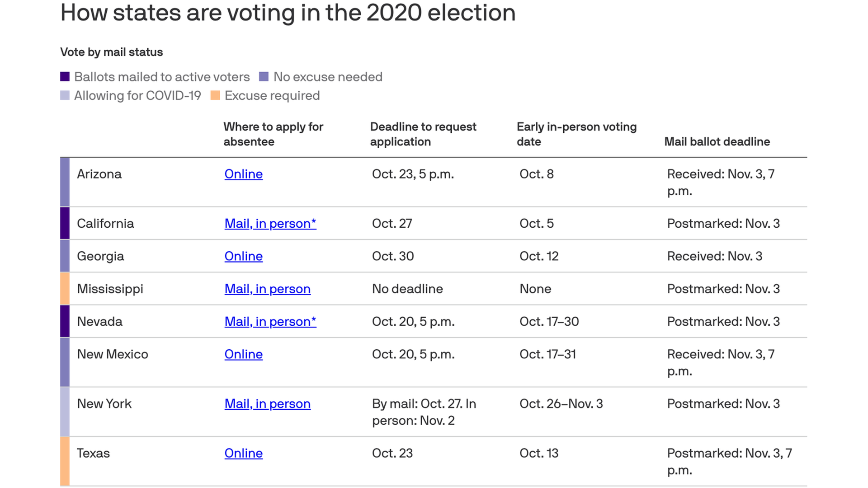
Task: Follow New Mexico's Online application link
Action: tap(243, 354)
